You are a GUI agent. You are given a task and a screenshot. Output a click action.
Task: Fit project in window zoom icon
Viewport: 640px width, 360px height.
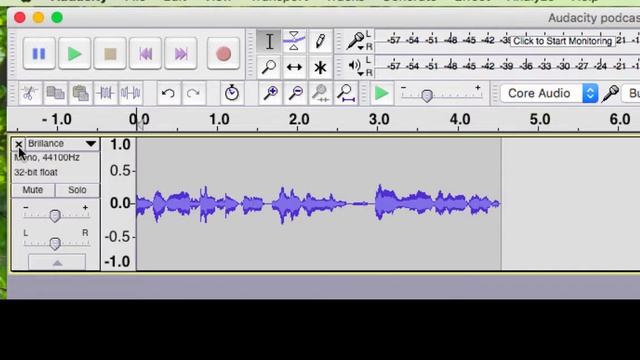[347, 93]
